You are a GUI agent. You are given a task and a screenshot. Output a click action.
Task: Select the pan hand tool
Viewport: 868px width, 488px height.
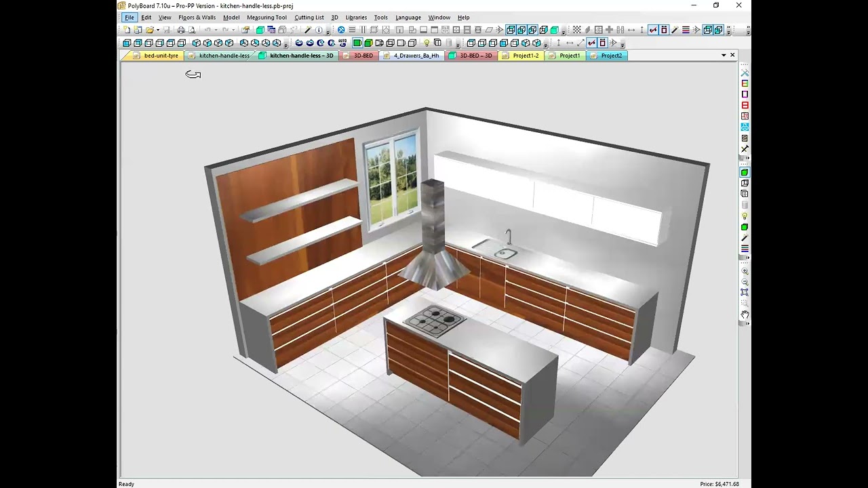tap(745, 314)
